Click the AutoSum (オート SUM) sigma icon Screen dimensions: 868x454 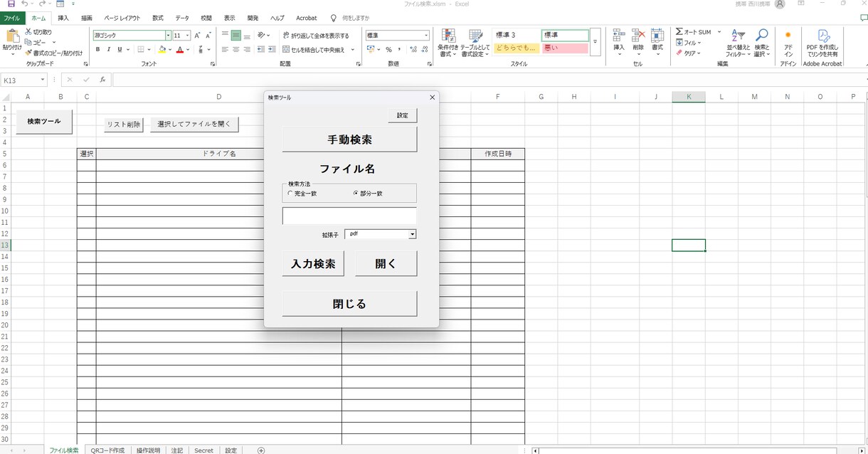click(679, 32)
